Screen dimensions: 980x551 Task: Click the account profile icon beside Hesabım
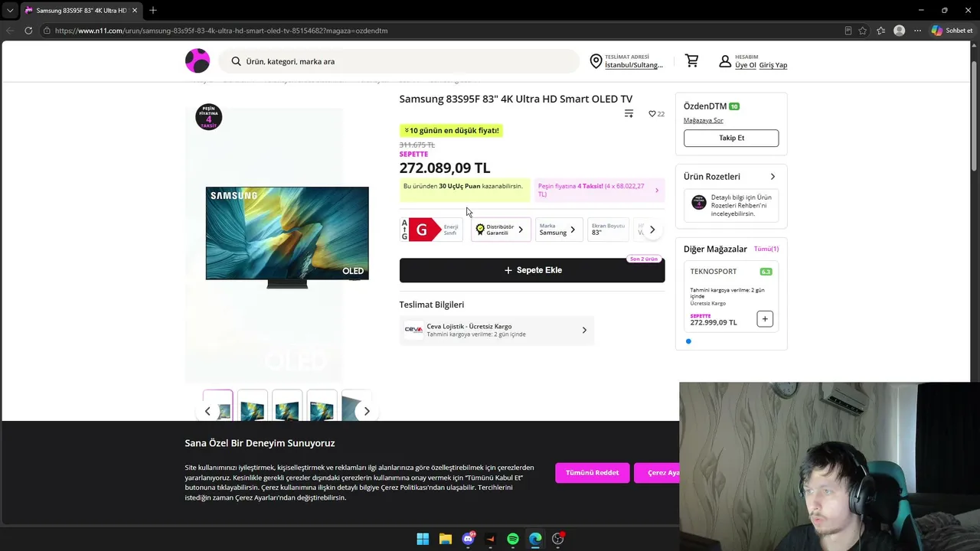click(725, 61)
